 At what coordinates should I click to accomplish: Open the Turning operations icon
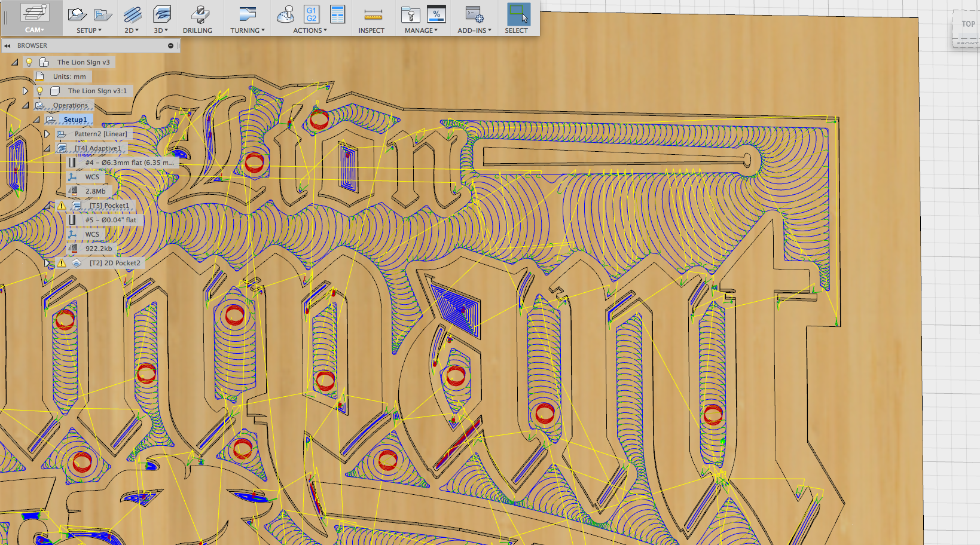(247, 14)
